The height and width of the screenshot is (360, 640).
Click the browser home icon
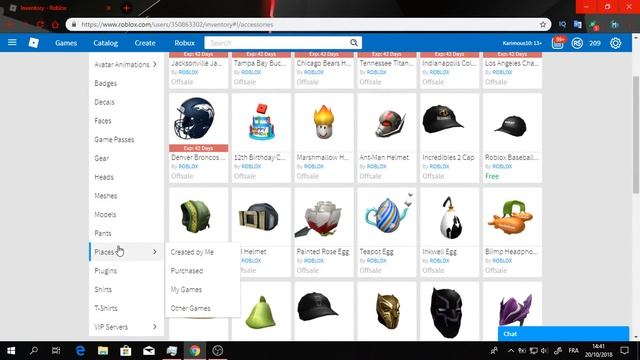pyautogui.click(x=55, y=24)
